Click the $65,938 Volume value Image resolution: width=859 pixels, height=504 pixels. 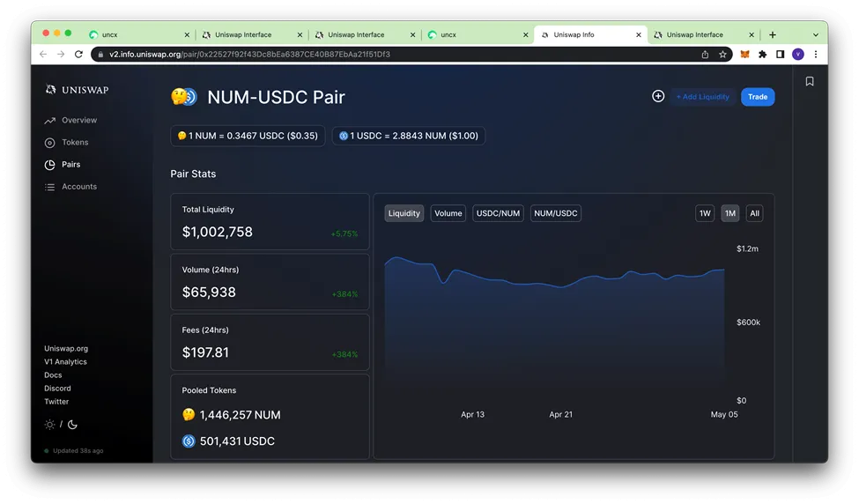(x=209, y=293)
